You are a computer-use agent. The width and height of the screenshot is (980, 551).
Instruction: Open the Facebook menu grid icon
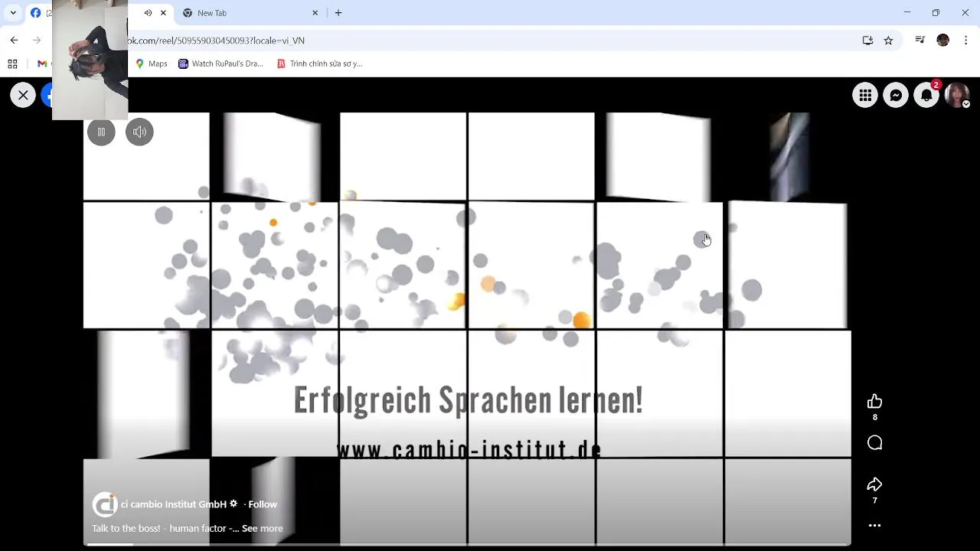tap(865, 95)
